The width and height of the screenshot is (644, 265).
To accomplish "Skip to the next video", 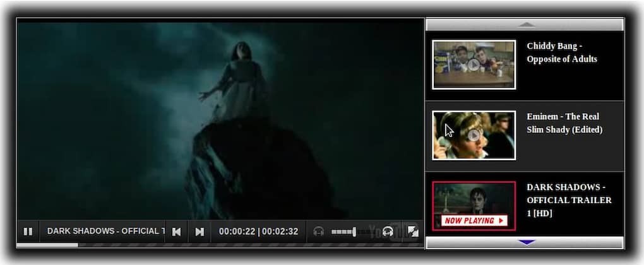I will click(x=200, y=232).
